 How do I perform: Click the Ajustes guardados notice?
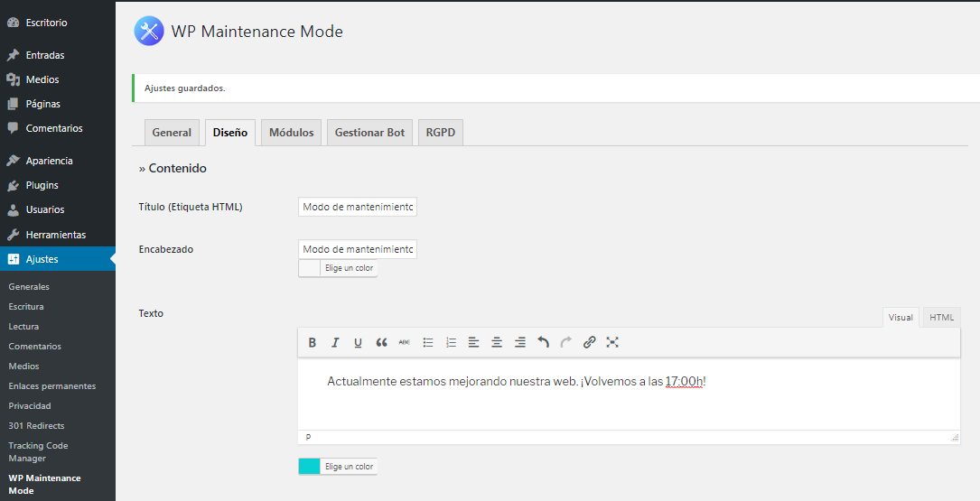click(x=555, y=88)
